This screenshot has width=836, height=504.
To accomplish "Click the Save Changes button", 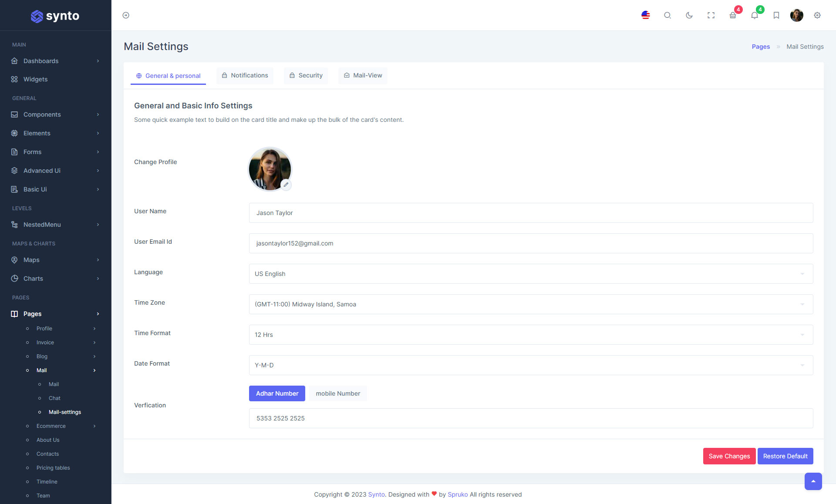I will [x=729, y=456].
